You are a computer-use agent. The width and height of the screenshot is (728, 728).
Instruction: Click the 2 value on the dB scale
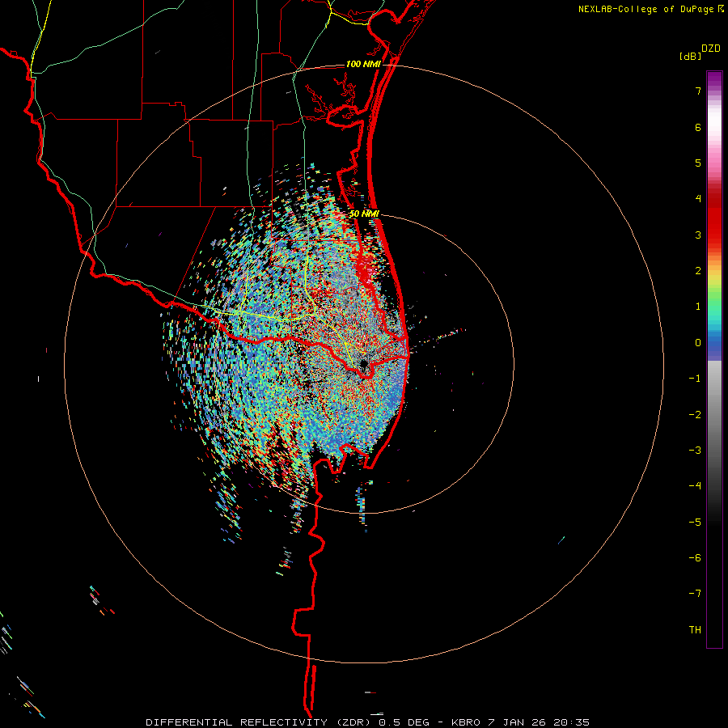pyautogui.click(x=698, y=271)
